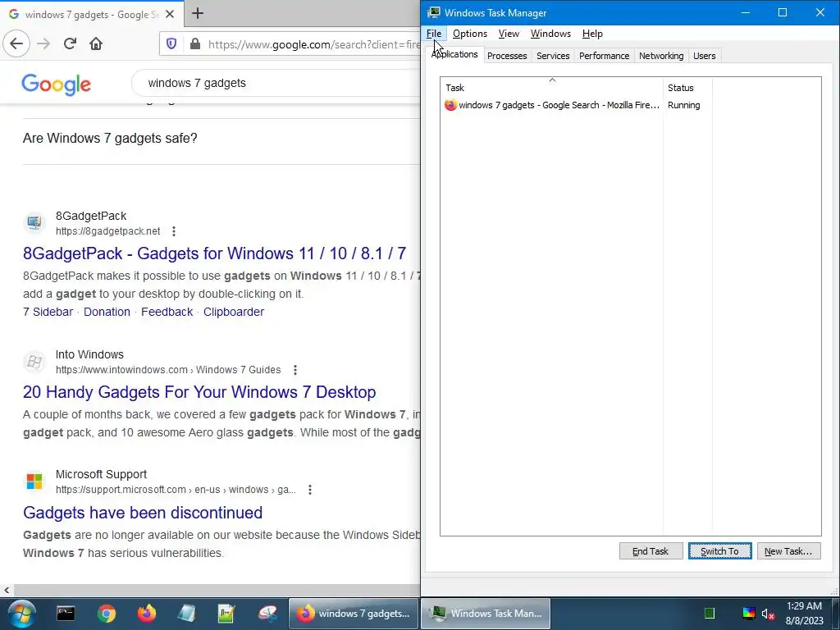The image size is (840, 630).
Task: Click the End Task button
Action: coord(651,550)
